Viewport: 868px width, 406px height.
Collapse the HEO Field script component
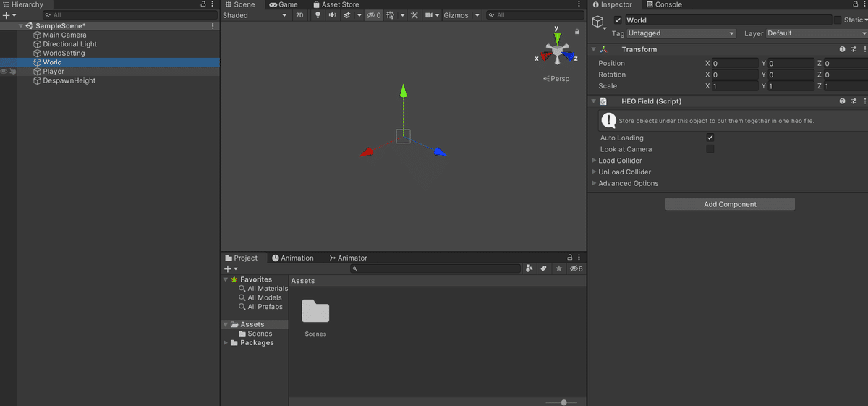click(x=594, y=102)
